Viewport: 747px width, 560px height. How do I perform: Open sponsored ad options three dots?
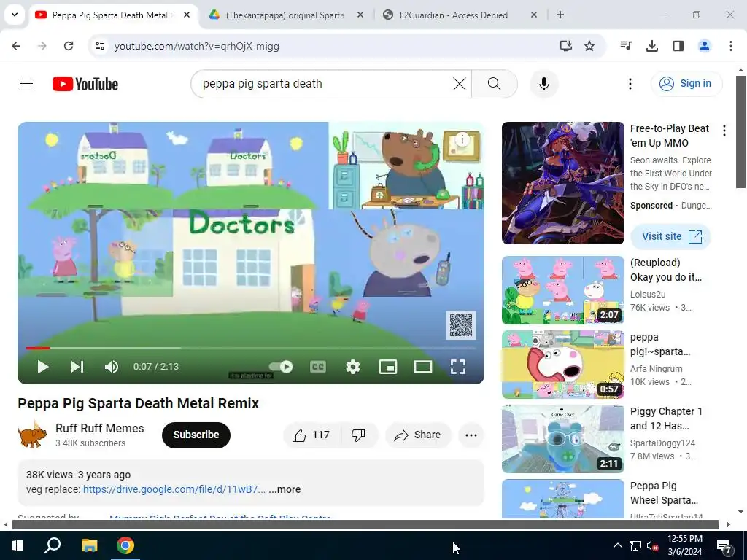[x=724, y=131]
